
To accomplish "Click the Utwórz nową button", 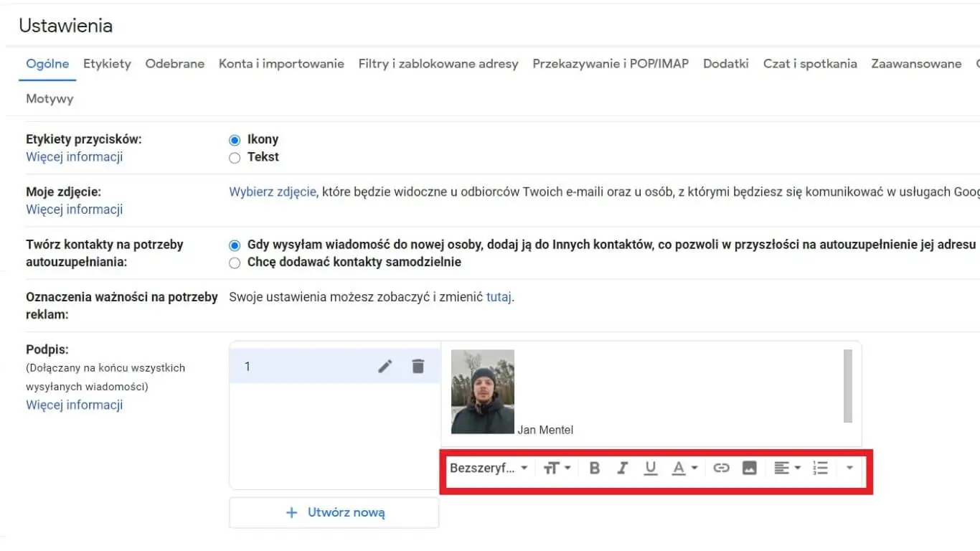I will click(x=334, y=513).
